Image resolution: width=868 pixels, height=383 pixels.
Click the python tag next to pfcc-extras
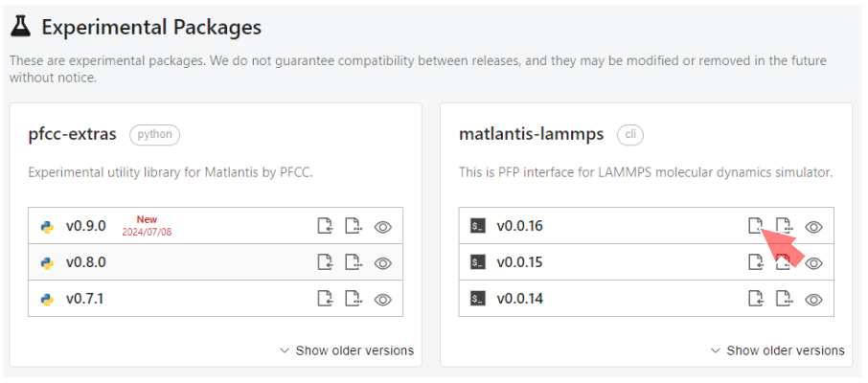pyautogui.click(x=154, y=135)
